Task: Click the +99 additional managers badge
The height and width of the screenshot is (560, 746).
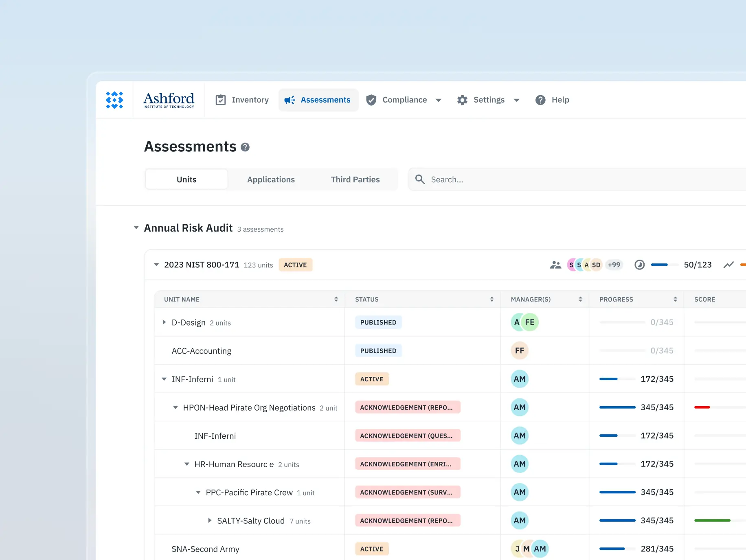Action: [614, 265]
